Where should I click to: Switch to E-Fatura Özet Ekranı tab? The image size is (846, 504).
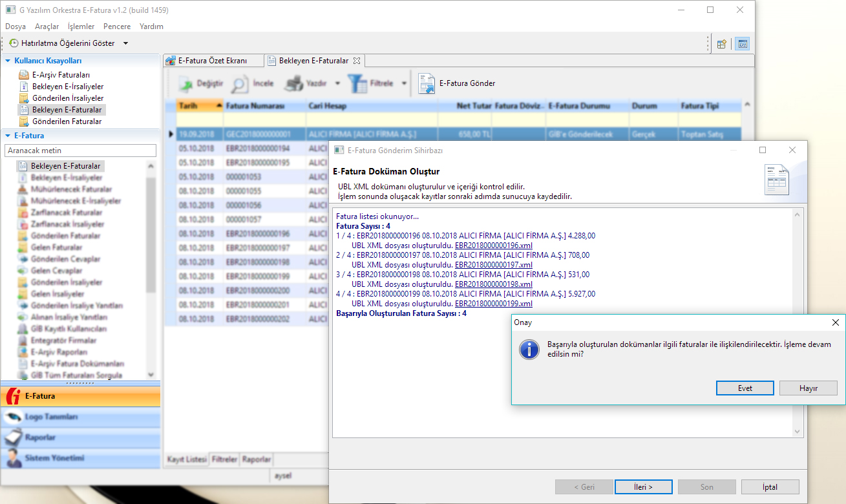click(x=213, y=61)
